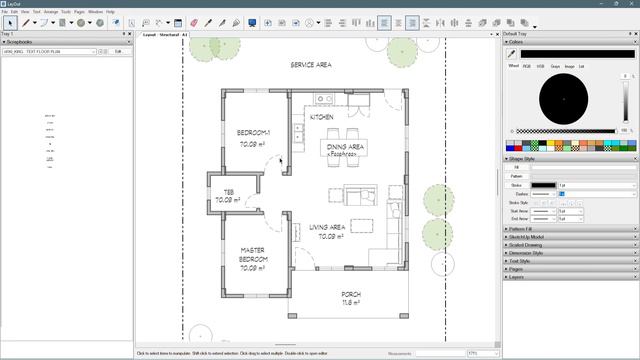Viewport: 640px width, 360px height.
Task: Click the Flip vertical toolbar icon
Action: point(426,23)
